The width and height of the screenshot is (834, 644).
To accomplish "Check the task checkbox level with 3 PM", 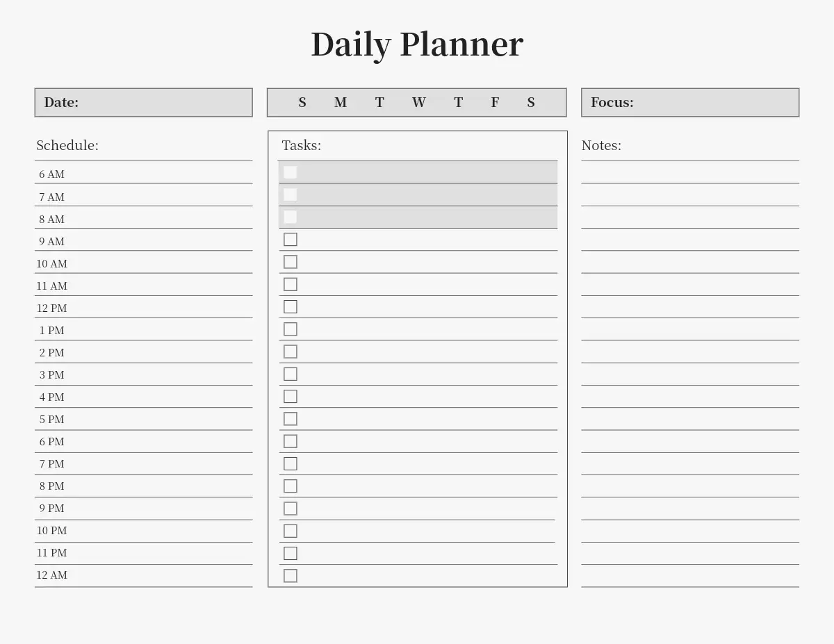I will coord(291,374).
